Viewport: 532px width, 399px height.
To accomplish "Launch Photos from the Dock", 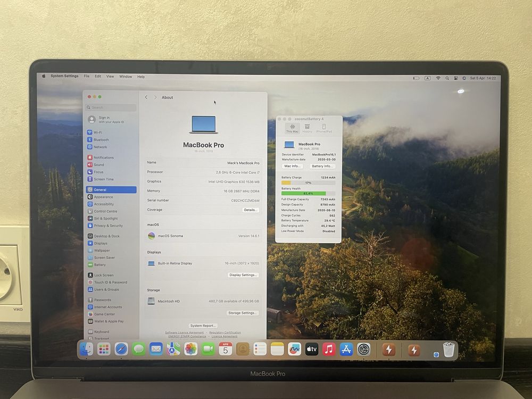I will [190, 349].
